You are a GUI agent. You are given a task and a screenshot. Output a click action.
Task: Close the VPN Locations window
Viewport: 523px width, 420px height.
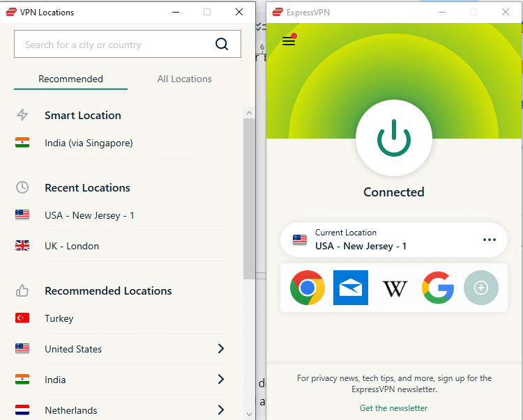(239, 12)
